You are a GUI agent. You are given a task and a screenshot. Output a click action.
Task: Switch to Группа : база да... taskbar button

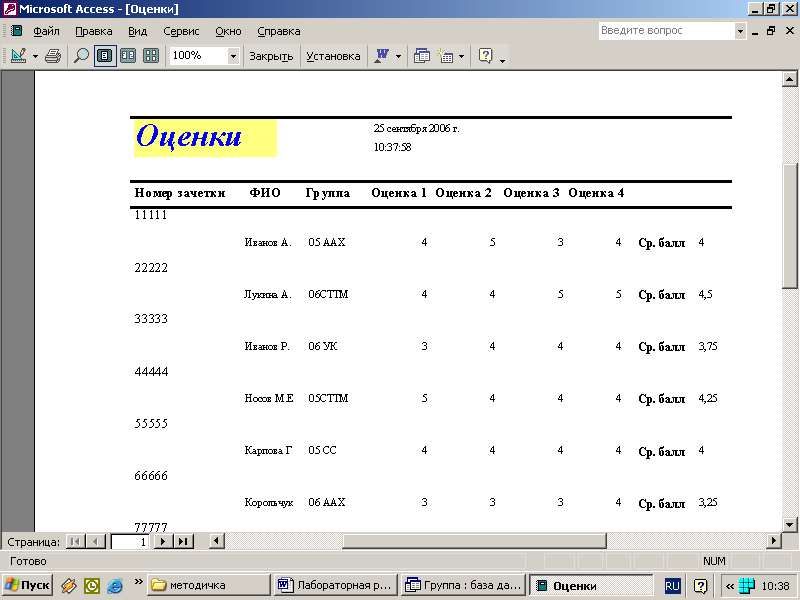tap(463, 585)
